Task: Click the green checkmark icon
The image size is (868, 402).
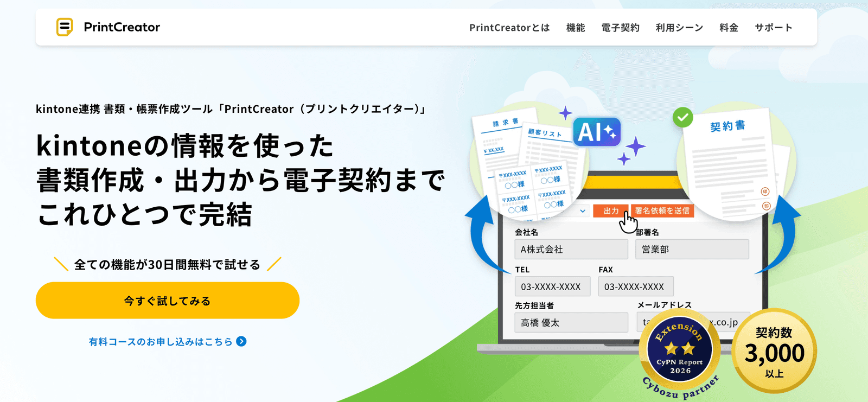Action: [x=683, y=117]
